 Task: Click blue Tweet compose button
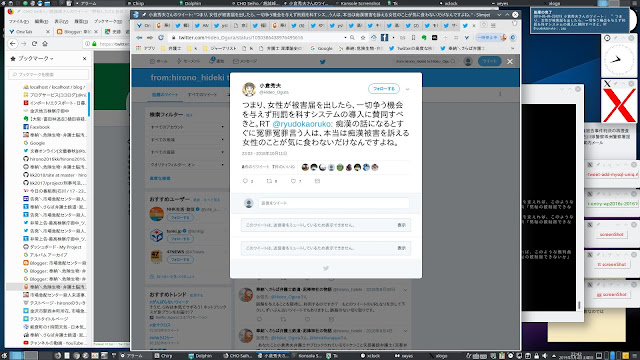[489, 61]
